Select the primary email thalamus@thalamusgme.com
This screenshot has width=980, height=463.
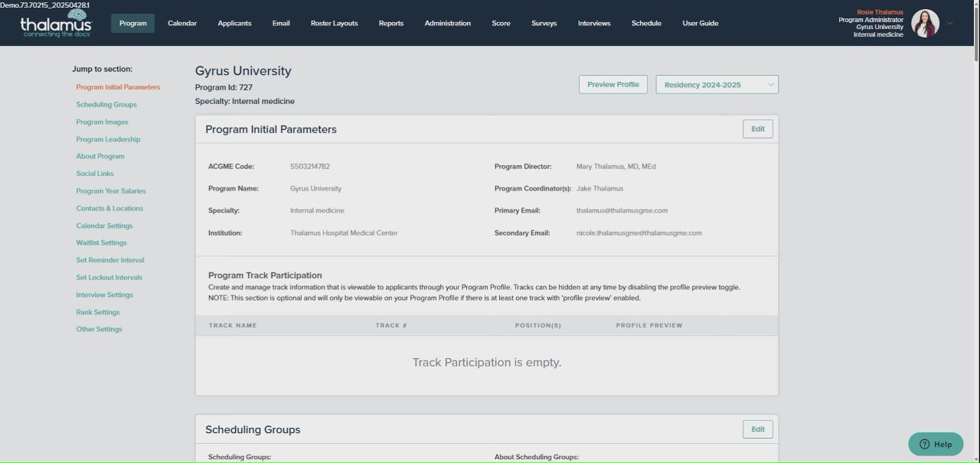(x=622, y=210)
